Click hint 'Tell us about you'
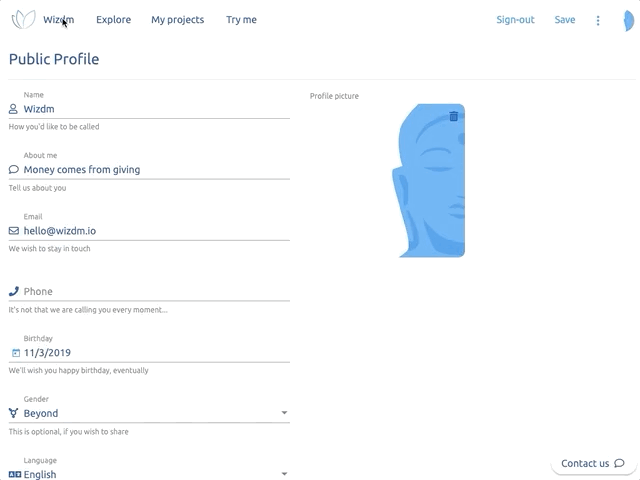 click(x=38, y=188)
